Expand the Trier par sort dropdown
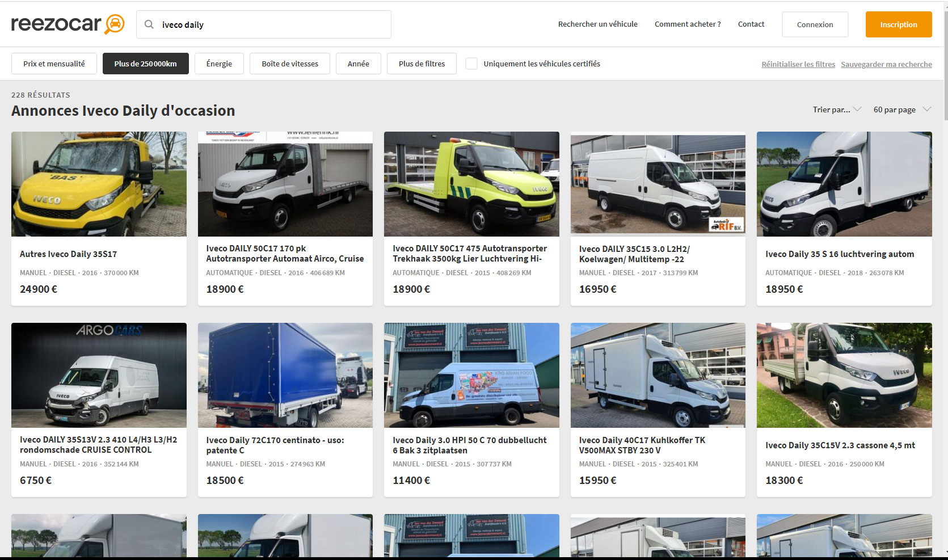This screenshot has height=560, width=948. [836, 110]
